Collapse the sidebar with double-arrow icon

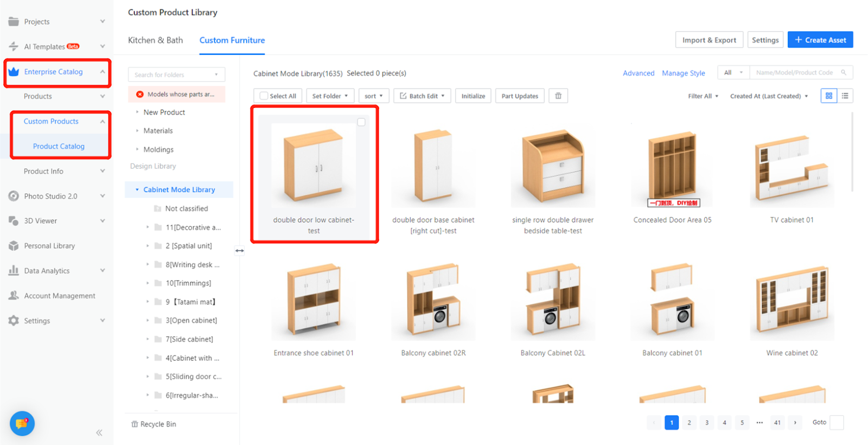pos(99,433)
